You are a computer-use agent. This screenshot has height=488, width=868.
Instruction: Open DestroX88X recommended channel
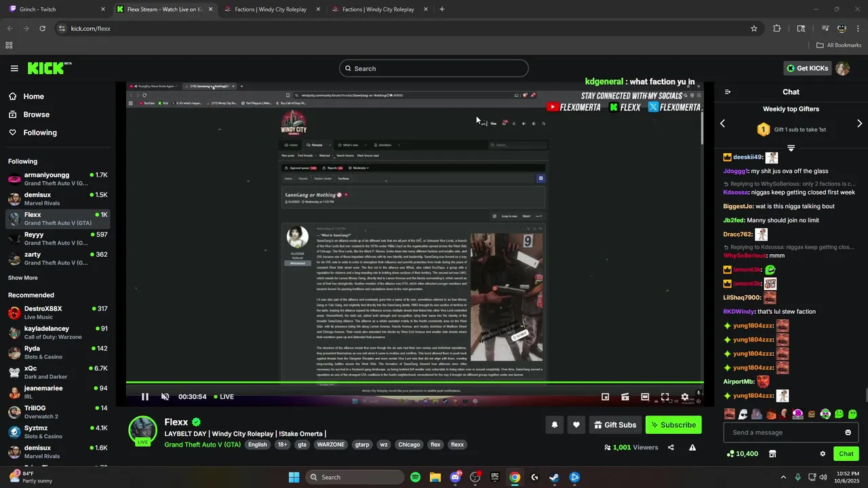coord(57,312)
